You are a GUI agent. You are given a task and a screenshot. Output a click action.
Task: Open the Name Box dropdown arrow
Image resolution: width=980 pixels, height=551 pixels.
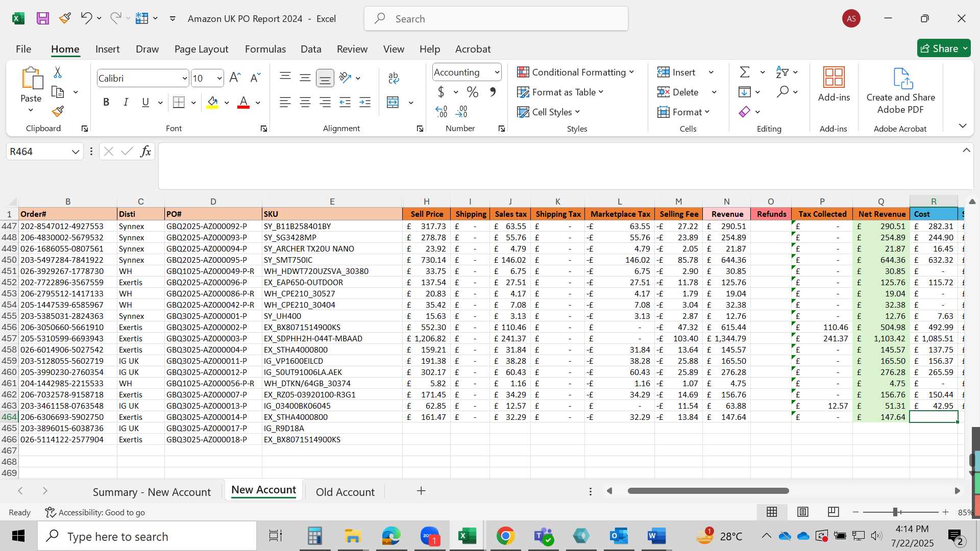tap(75, 152)
